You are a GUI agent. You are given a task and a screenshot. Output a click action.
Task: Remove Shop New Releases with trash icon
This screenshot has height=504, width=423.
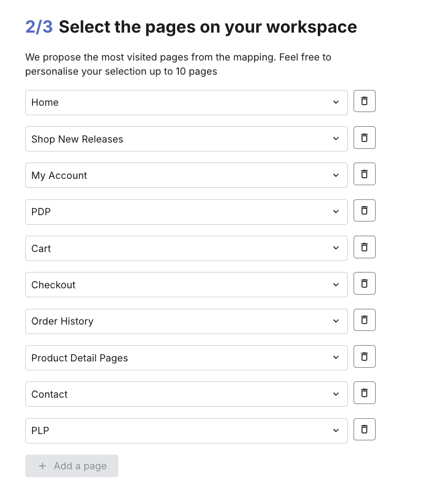tap(364, 137)
